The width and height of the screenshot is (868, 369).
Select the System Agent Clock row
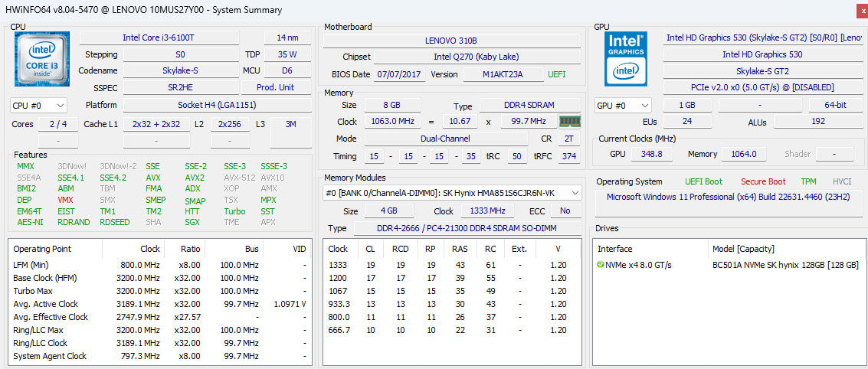(161, 356)
